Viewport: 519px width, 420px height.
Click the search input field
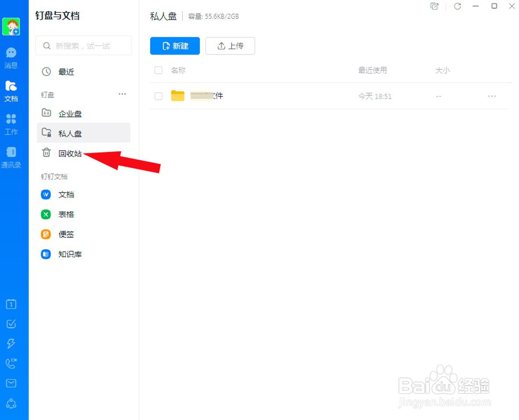pyautogui.click(x=83, y=45)
